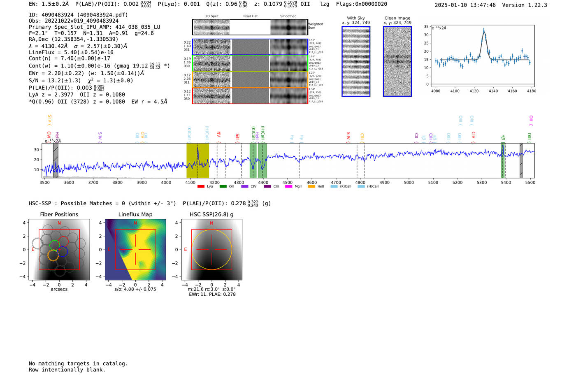Select the Smoothed panel in red-bordered row
This screenshot has height=392, width=576.
(289, 96)
